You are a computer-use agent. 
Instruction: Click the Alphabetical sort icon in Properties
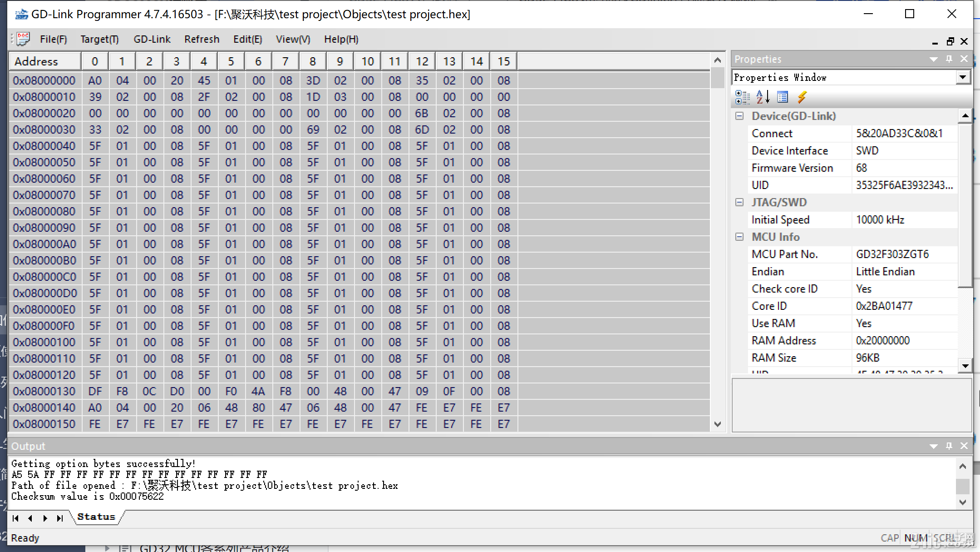point(763,97)
